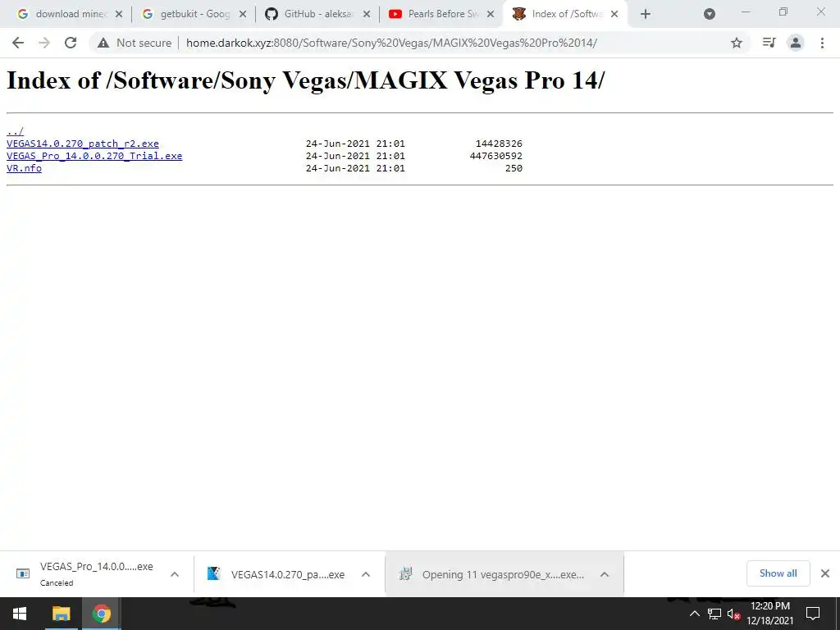Open the parent directory ../ link
This screenshot has height=630, width=840.
pyautogui.click(x=15, y=131)
